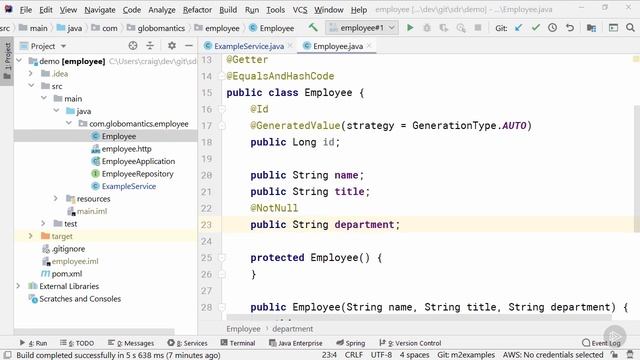Click the UTF-8 encoding indicator

[381, 355]
